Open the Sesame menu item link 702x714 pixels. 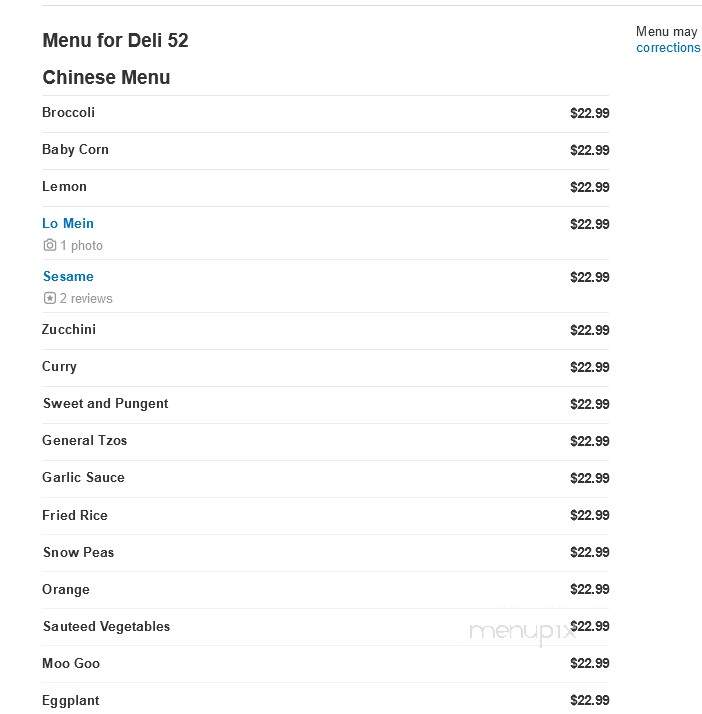click(x=68, y=276)
